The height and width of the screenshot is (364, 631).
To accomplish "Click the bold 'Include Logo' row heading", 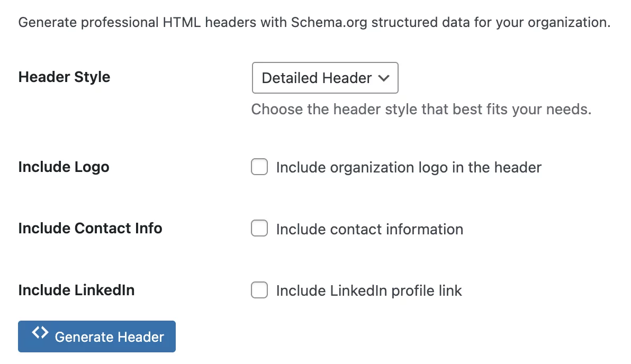I will point(64,167).
